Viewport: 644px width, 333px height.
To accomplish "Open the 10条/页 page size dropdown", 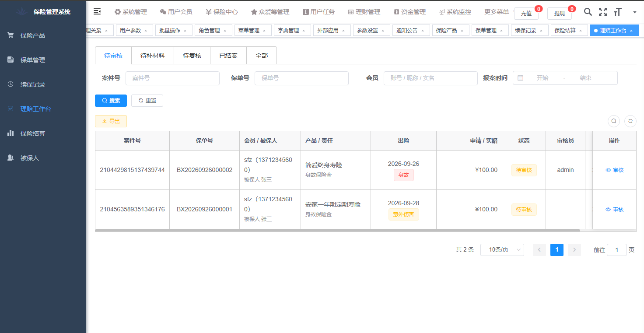I will [x=502, y=250].
